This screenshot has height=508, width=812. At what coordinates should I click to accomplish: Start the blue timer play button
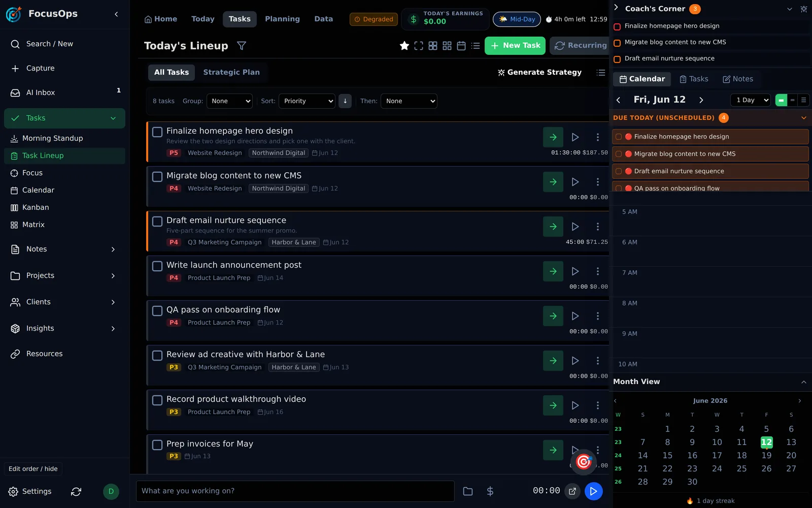point(594,491)
